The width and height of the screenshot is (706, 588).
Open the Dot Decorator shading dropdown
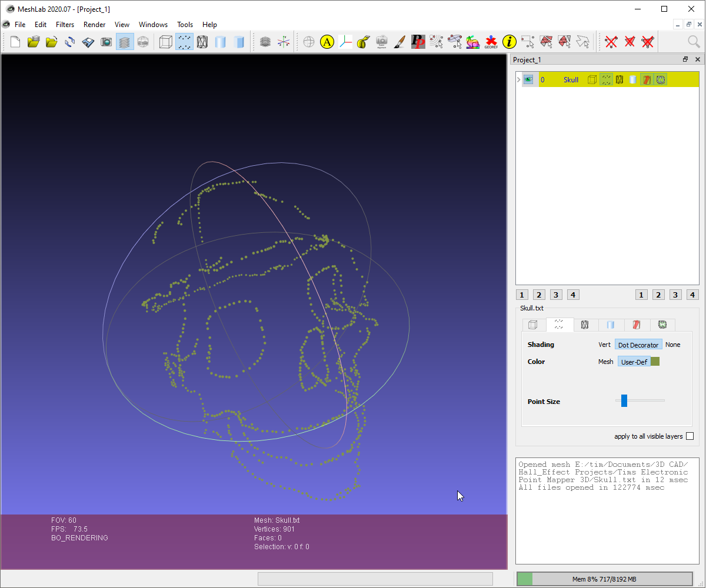pyautogui.click(x=638, y=345)
